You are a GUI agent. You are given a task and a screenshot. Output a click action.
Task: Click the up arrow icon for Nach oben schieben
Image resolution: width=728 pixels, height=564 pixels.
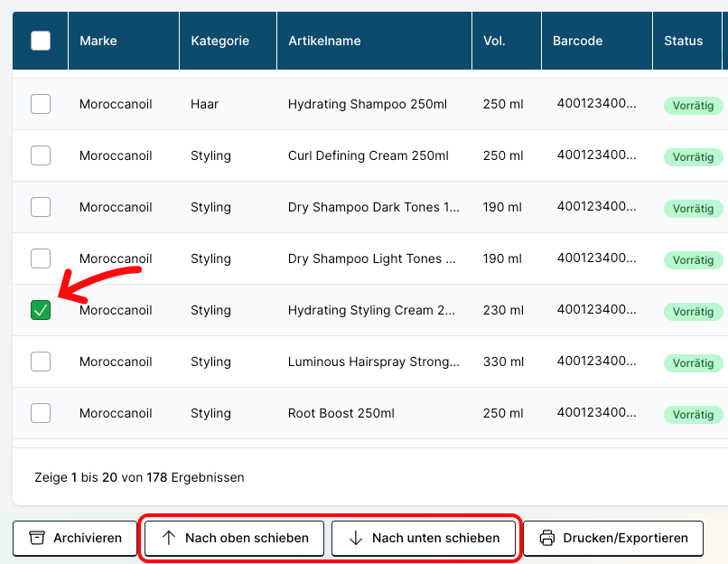click(x=169, y=538)
